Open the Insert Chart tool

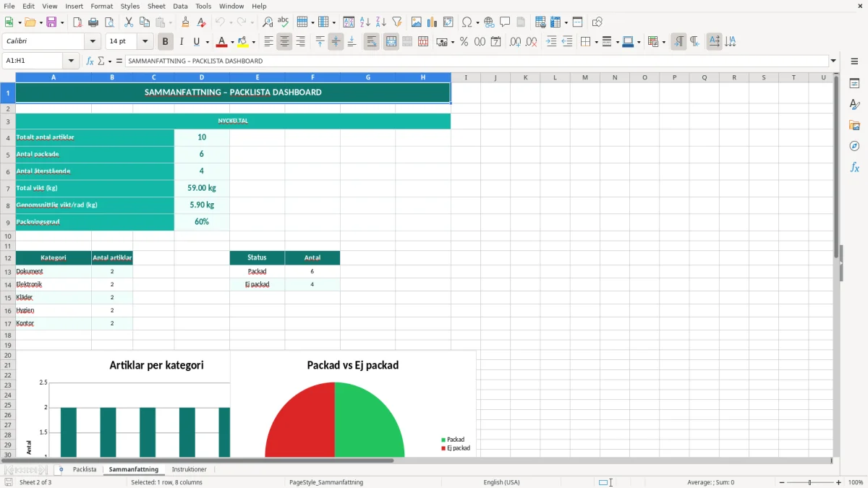pos(432,22)
